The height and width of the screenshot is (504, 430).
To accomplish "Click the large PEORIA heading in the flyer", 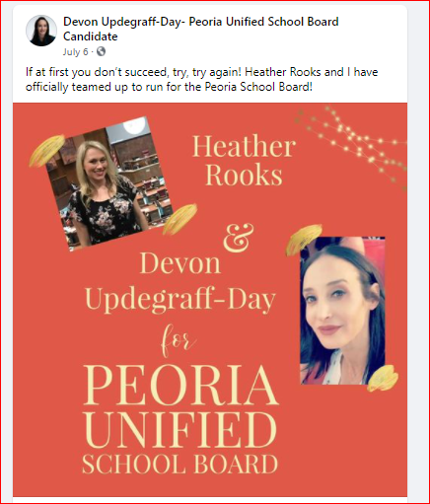I will click(180, 385).
